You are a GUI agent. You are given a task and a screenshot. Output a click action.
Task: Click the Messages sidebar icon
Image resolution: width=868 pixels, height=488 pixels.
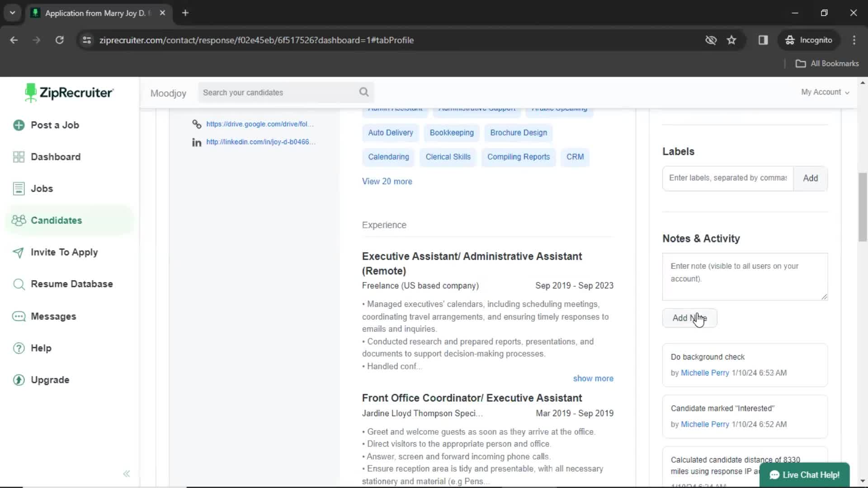[18, 316]
